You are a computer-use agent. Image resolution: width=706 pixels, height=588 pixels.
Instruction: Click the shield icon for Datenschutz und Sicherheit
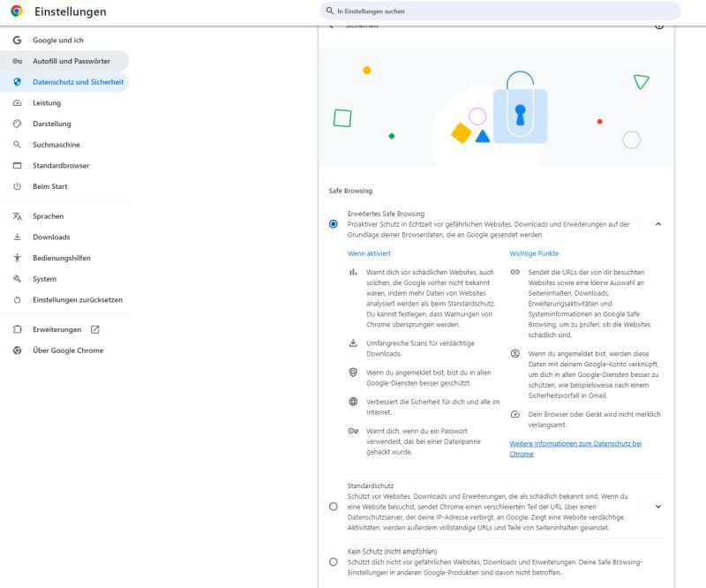tap(17, 82)
